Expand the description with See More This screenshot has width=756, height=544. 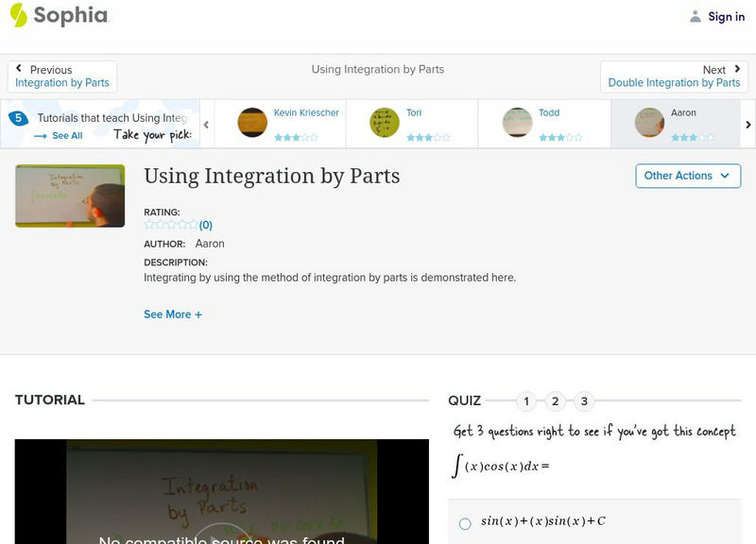point(173,314)
